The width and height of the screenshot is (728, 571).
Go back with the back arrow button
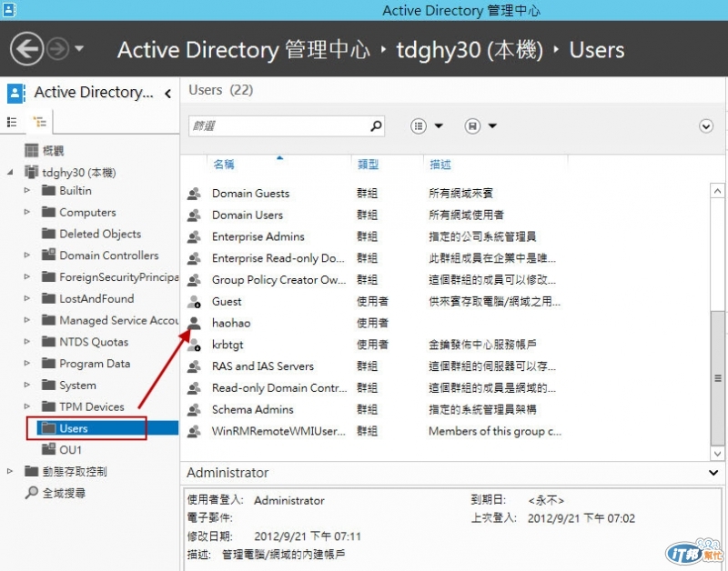click(x=26, y=49)
